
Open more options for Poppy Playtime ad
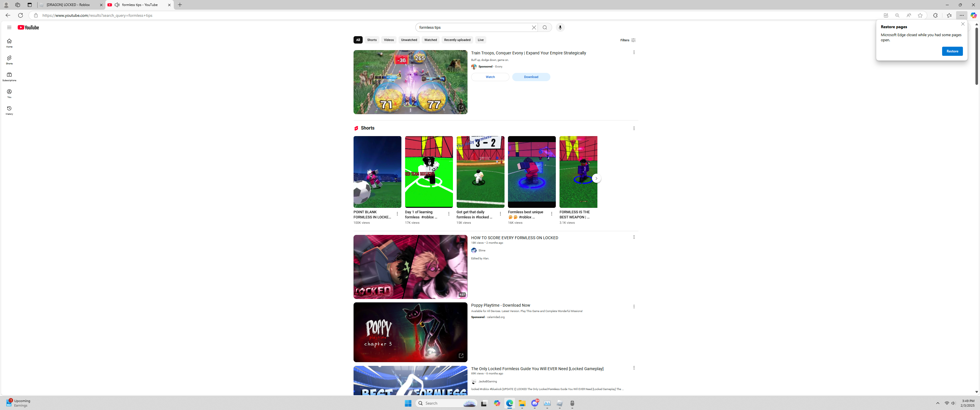click(634, 307)
